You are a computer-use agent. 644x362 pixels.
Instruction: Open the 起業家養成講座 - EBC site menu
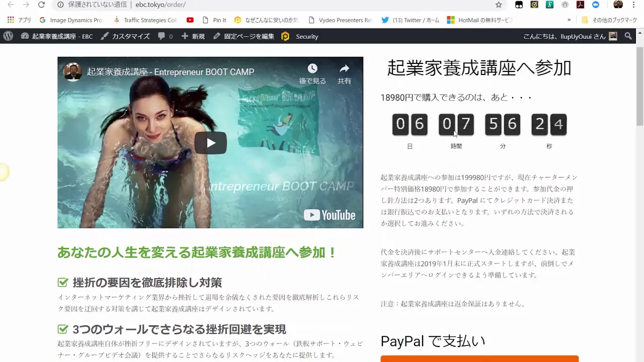coord(57,36)
